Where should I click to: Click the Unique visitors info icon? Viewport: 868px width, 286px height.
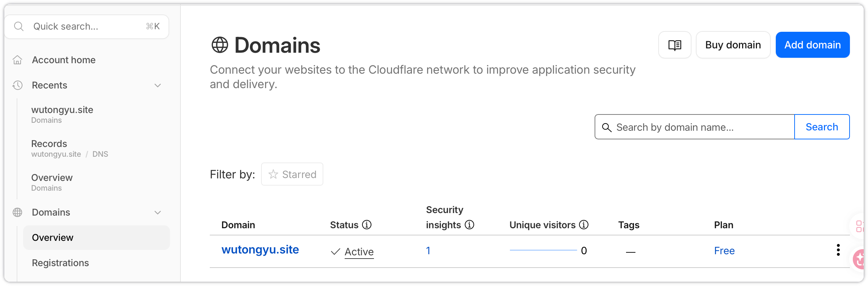tap(584, 225)
